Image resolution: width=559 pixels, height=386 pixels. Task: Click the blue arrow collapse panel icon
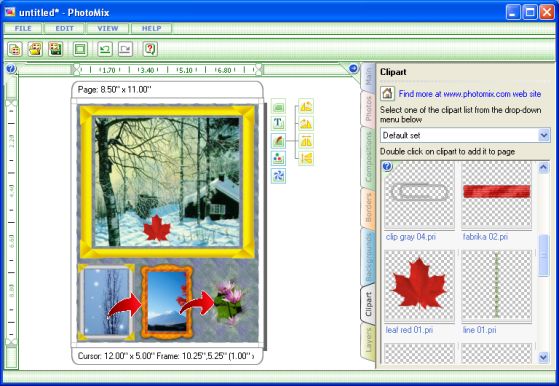[x=353, y=68]
